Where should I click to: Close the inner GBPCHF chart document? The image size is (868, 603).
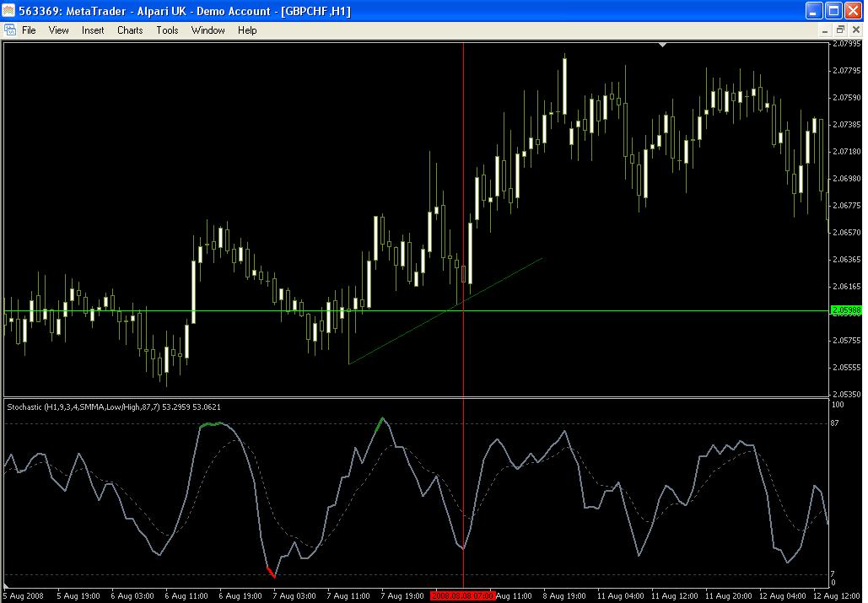[855, 30]
